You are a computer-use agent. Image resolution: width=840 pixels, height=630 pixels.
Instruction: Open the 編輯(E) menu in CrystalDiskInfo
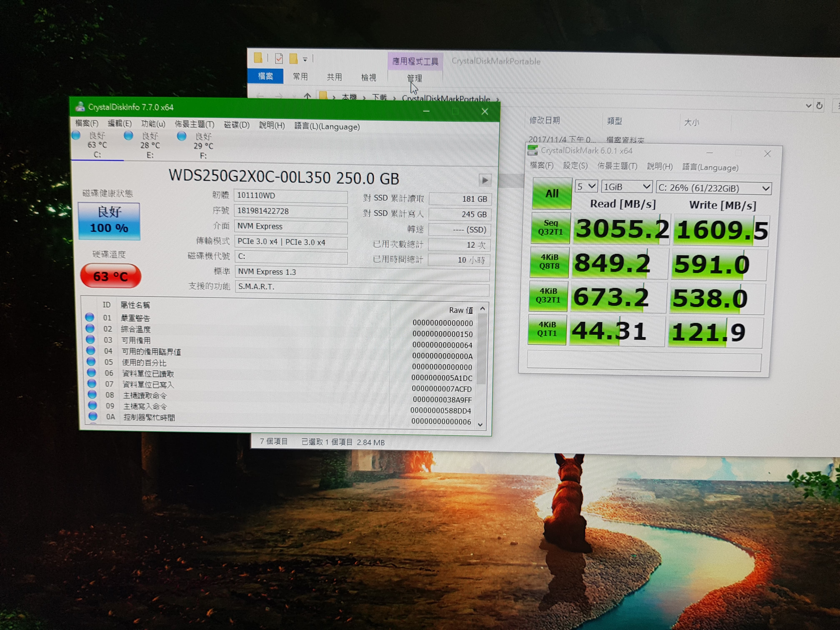click(120, 123)
